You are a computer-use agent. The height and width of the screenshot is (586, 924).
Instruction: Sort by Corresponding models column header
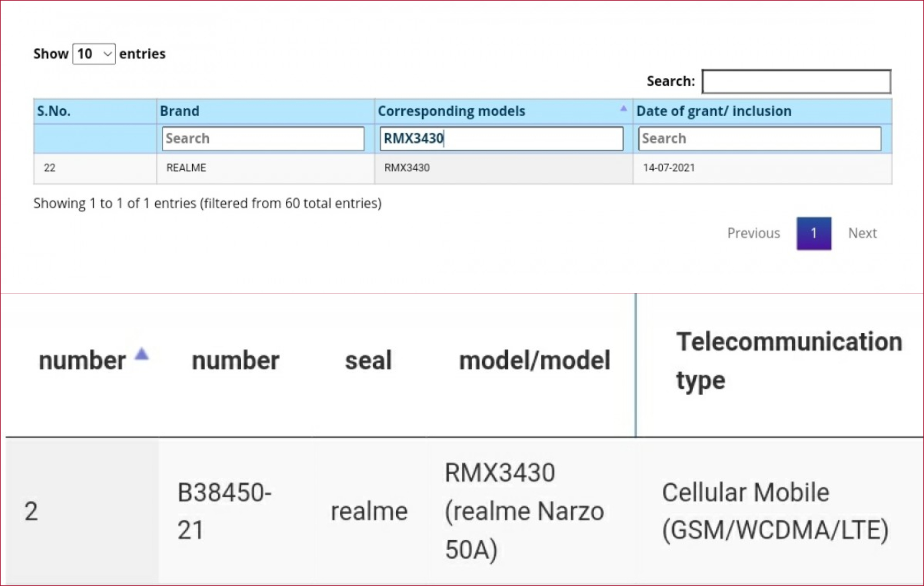click(x=503, y=111)
